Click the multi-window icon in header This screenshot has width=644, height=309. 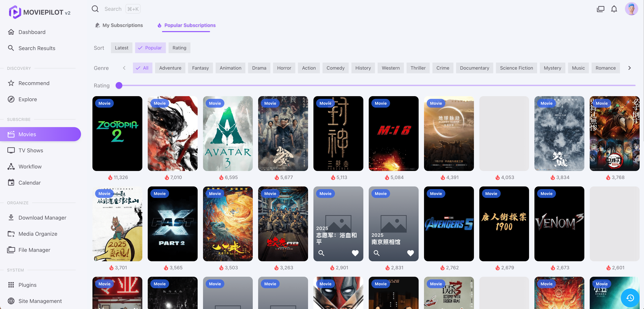point(600,9)
